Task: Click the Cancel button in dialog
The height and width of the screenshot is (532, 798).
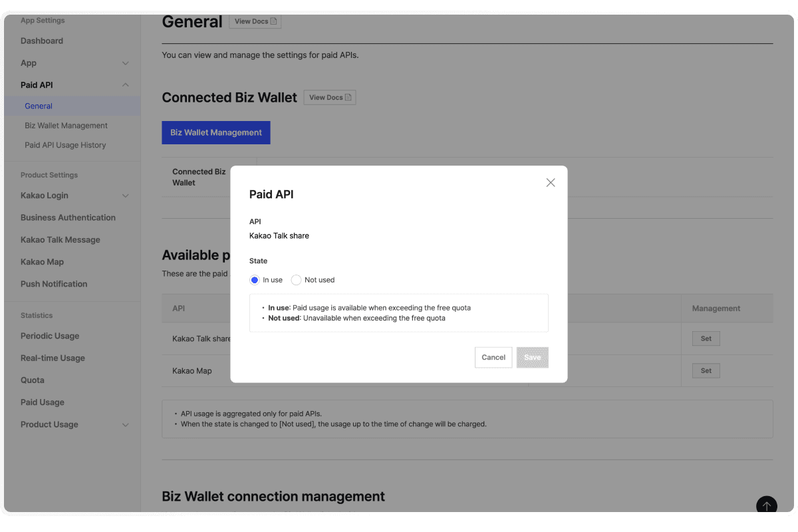Action: click(x=493, y=358)
